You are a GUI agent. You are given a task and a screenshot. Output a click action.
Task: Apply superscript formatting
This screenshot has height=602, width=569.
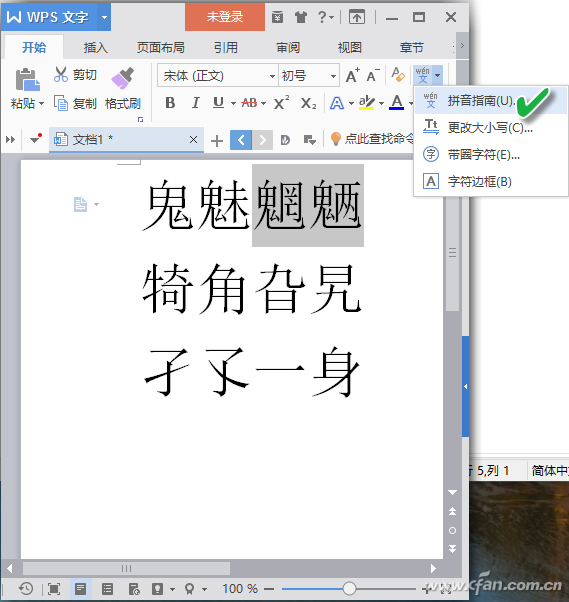coord(281,103)
